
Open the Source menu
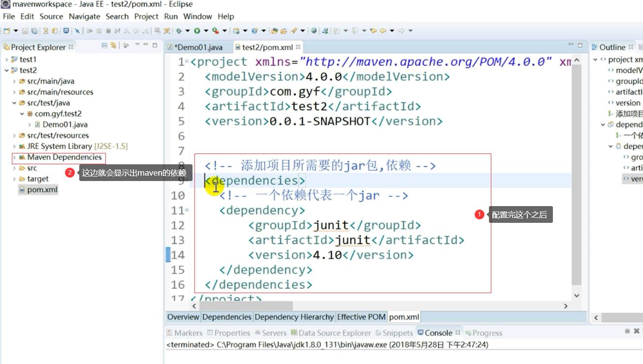pos(51,16)
